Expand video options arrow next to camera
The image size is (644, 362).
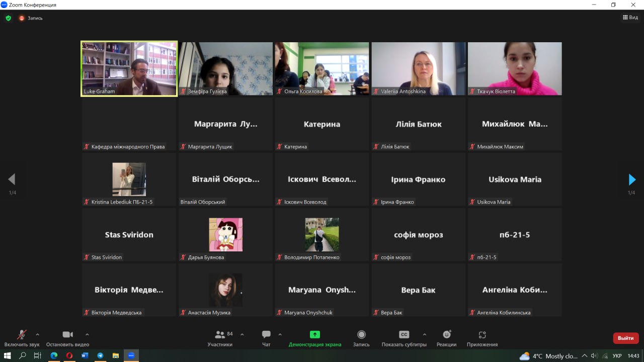coord(87,334)
